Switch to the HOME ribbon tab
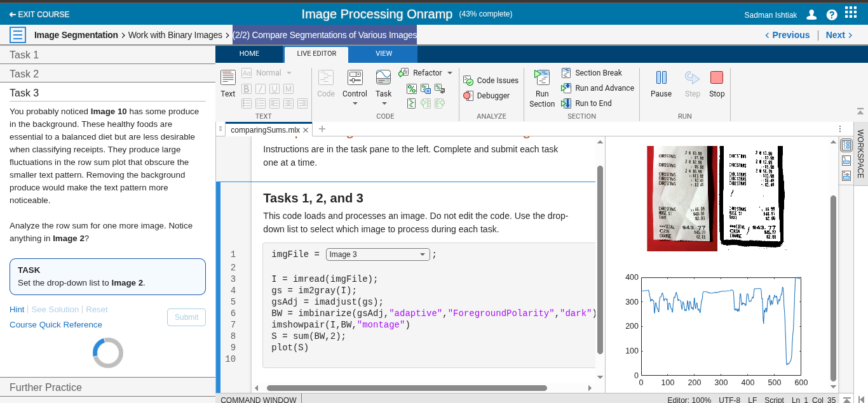The image size is (868, 403). (x=249, y=54)
